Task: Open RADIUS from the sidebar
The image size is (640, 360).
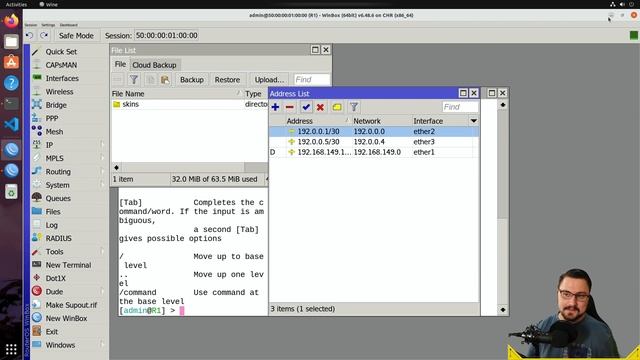Action: click(x=58, y=238)
